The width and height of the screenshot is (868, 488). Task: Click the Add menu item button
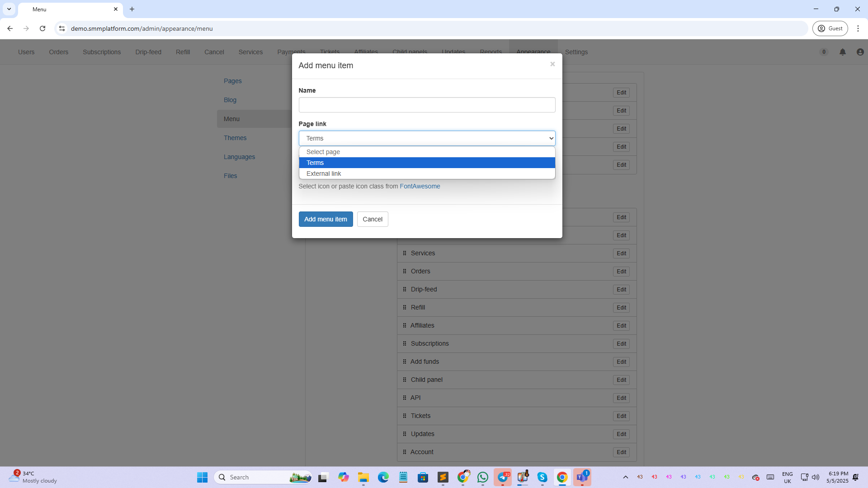(325, 219)
